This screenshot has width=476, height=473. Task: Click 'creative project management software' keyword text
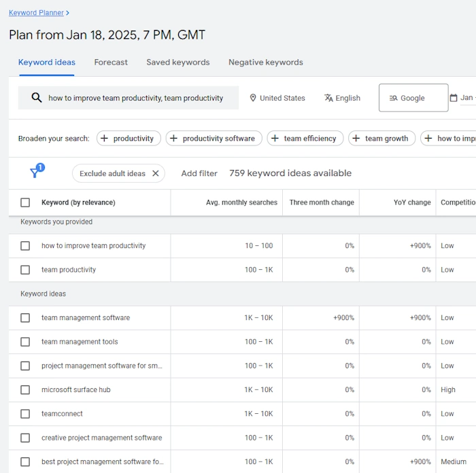pyautogui.click(x=102, y=438)
